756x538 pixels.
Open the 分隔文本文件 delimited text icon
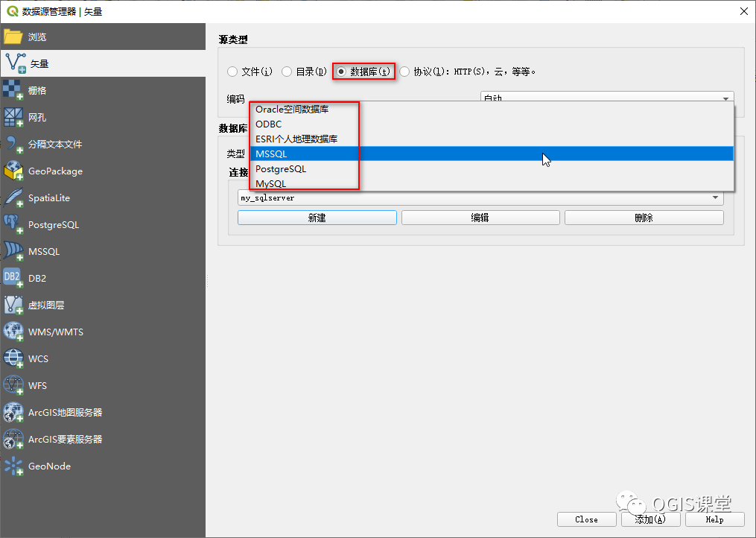tap(13, 144)
